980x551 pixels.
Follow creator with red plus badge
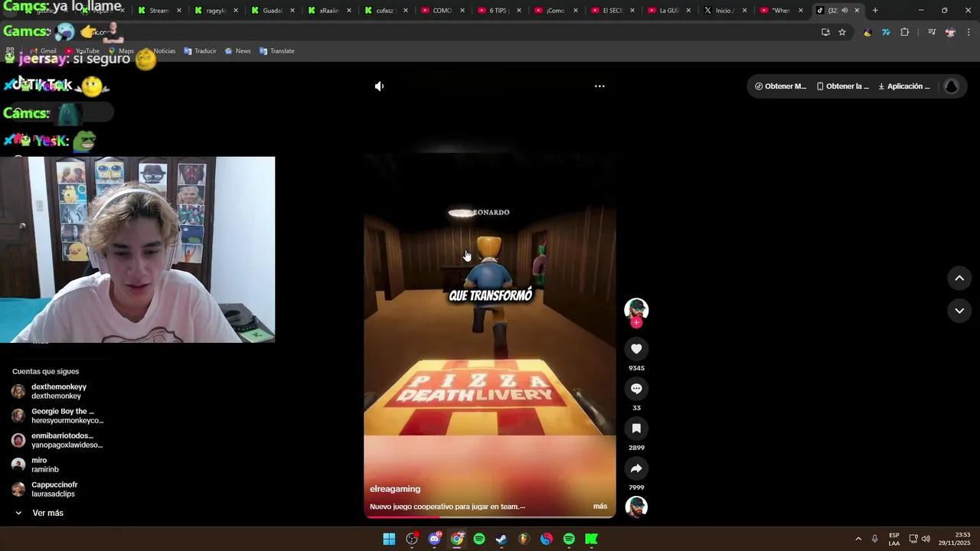click(x=636, y=323)
